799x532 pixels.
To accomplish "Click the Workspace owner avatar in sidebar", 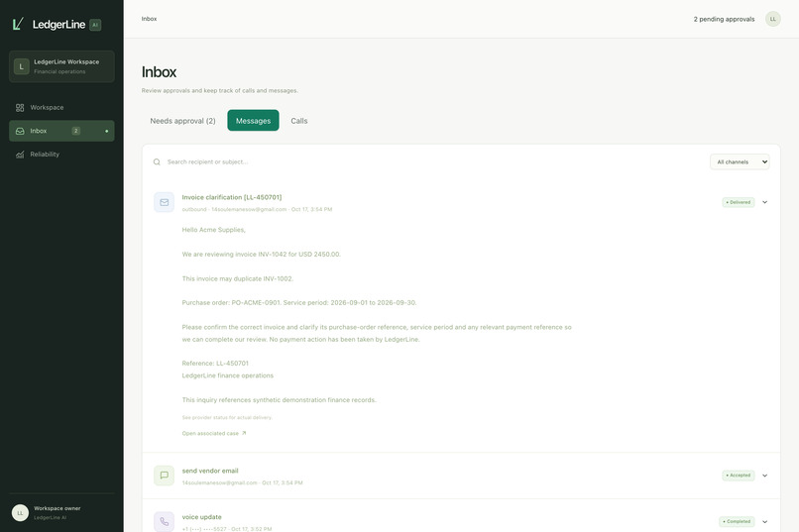I will [x=20, y=512].
